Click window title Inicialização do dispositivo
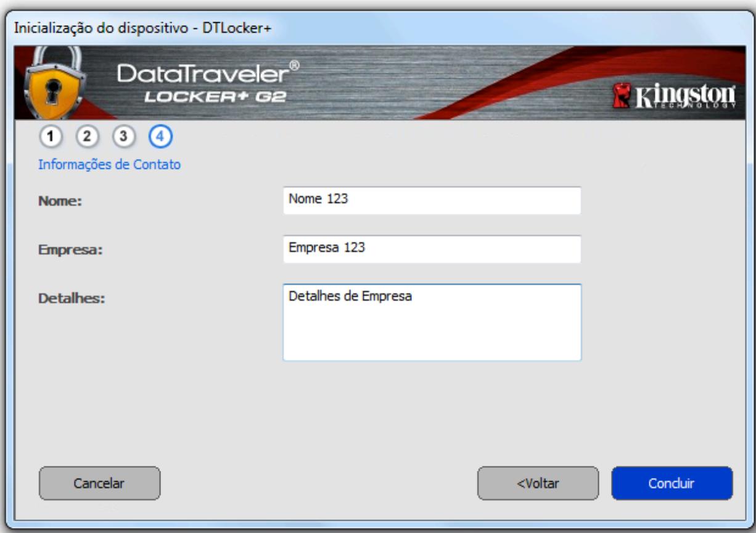Viewport: 756px width, 533px height. coord(143,28)
